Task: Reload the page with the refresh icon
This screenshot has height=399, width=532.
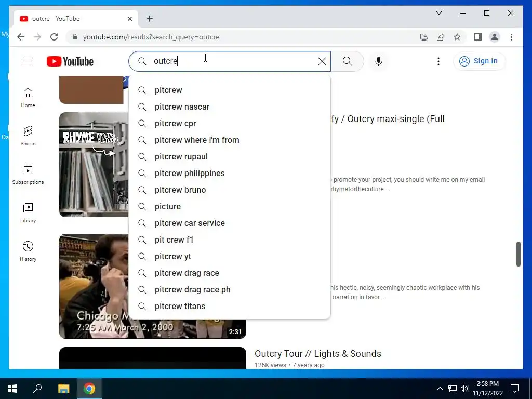Action: point(54,37)
